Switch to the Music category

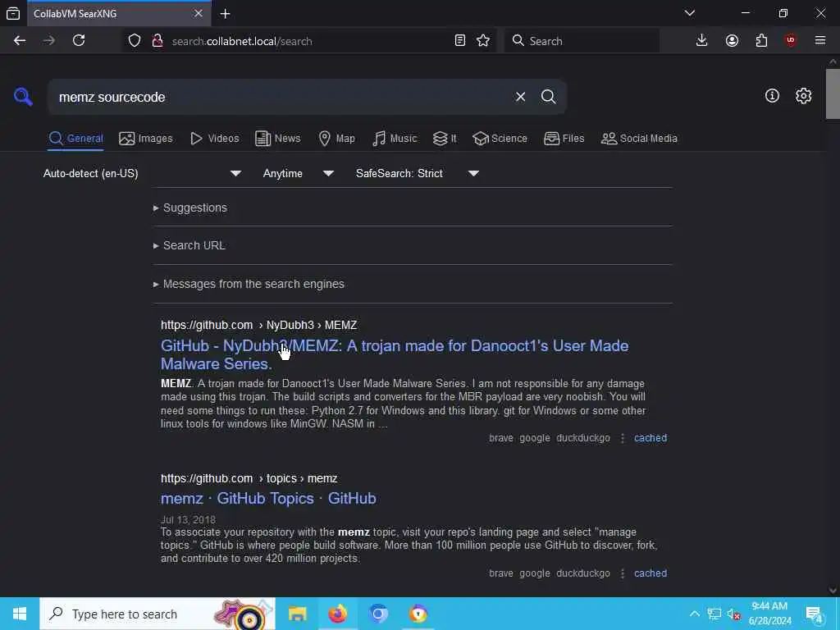(x=395, y=139)
